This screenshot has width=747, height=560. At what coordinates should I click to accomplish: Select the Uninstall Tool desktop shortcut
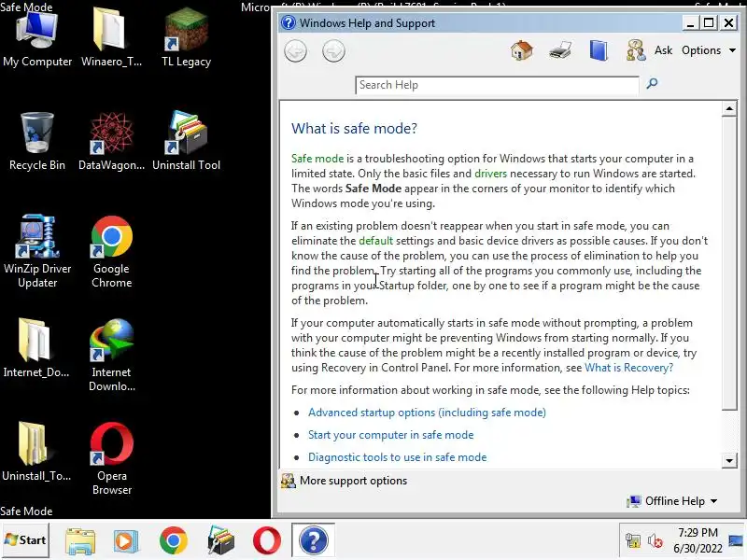pos(186,142)
